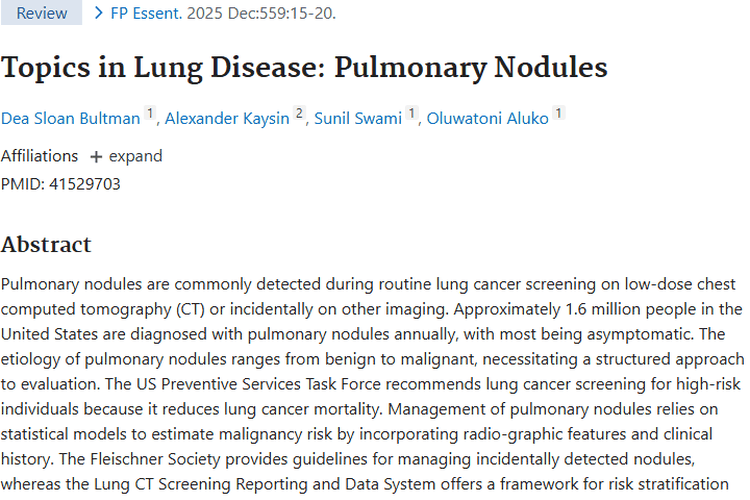Screen dimensions: 750x500
Task: Open author Dea Sloan Bultman's link
Action: point(71,118)
